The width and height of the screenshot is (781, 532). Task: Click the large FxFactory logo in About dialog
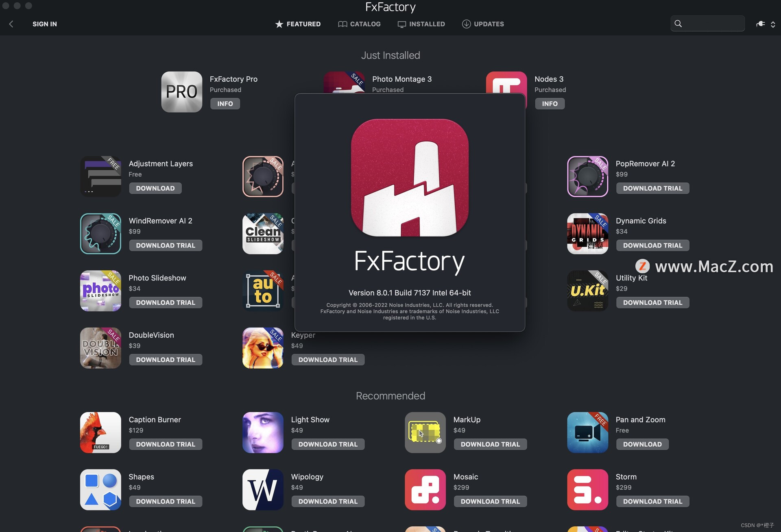pyautogui.click(x=410, y=178)
